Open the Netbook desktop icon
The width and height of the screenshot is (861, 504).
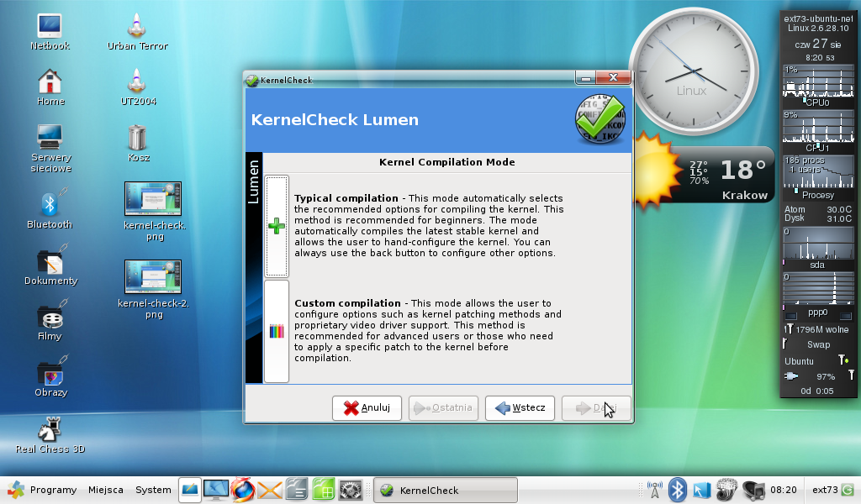[50, 33]
